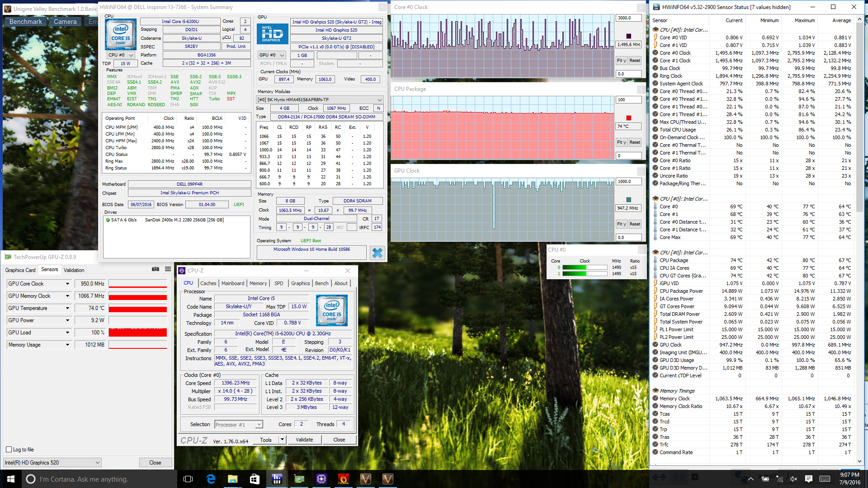Click the Cortana circle icon

[31, 479]
